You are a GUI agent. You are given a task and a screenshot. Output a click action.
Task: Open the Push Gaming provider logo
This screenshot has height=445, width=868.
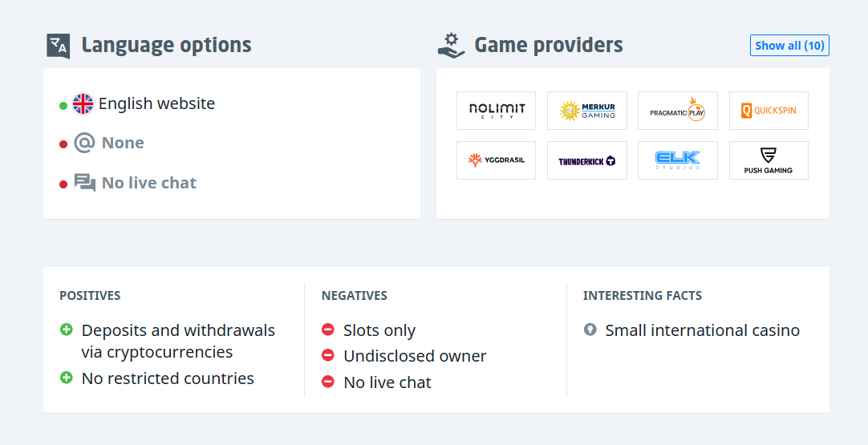coord(769,160)
